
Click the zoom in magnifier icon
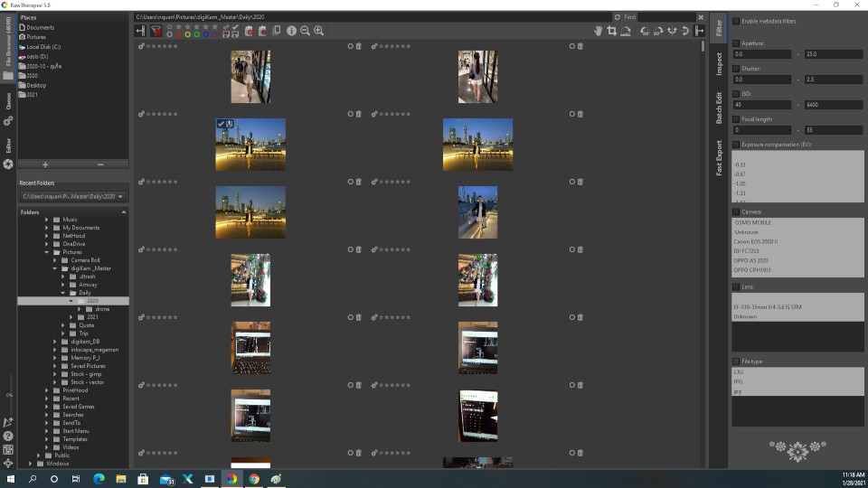pyautogui.click(x=319, y=31)
